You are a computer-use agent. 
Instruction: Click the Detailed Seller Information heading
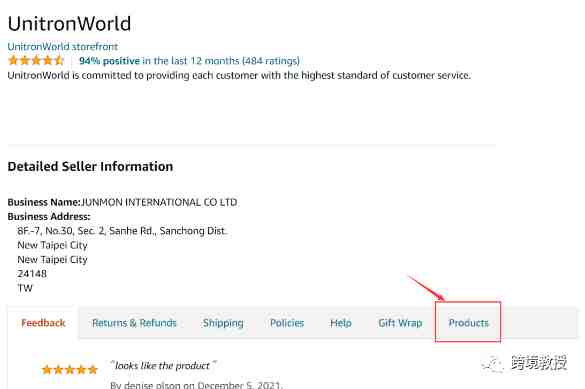pyautogui.click(x=90, y=166)
